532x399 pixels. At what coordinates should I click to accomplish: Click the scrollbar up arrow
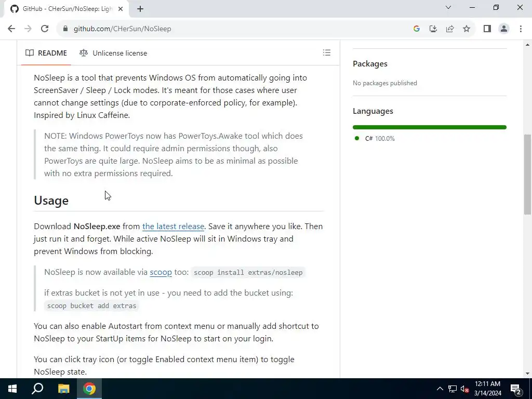tap(527, 45)
